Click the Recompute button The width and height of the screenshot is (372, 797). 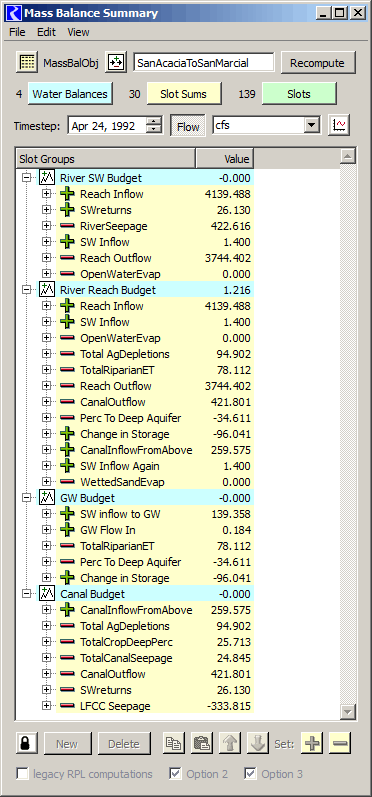coord(317,63)
